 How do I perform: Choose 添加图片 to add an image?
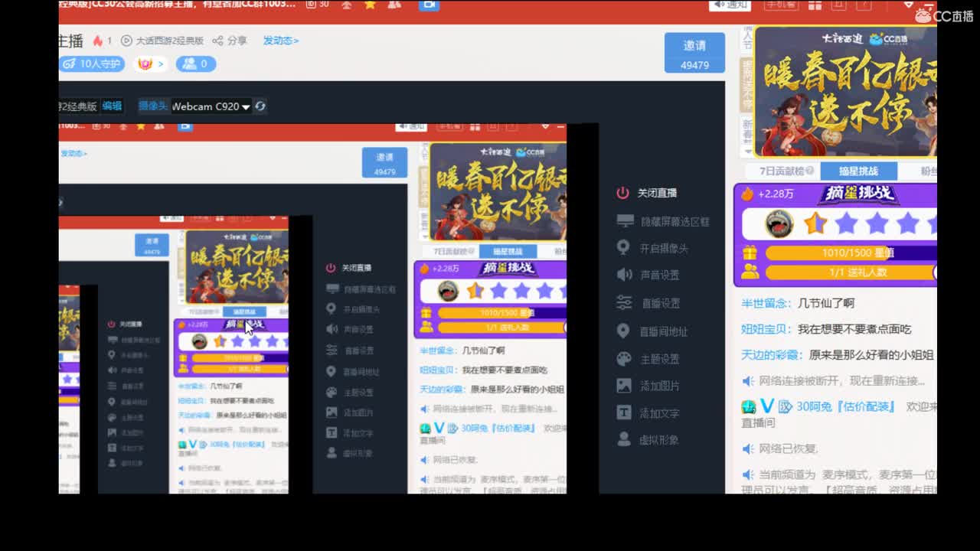point(660,386)
